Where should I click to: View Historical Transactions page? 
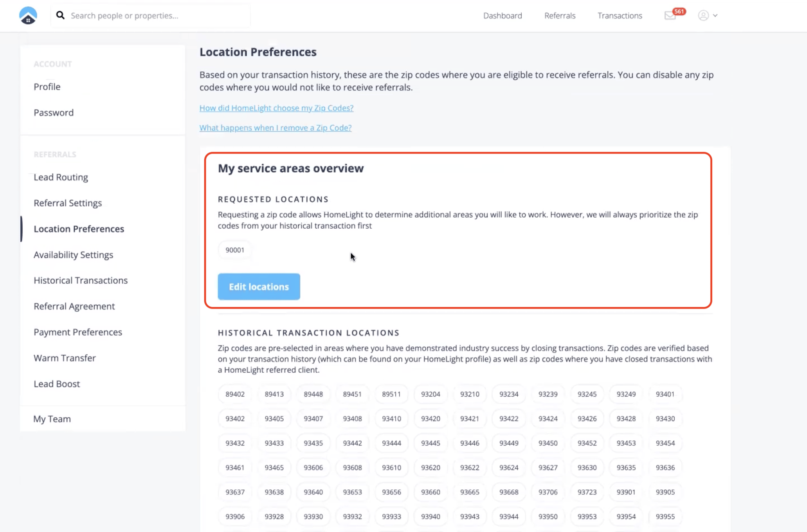click(x=80, y=280)
